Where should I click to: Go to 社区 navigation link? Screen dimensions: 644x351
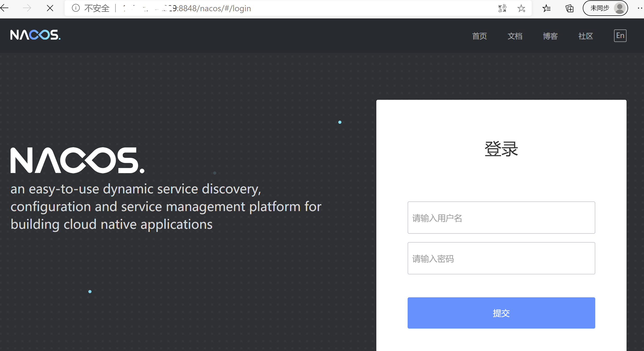pos(586,36)
